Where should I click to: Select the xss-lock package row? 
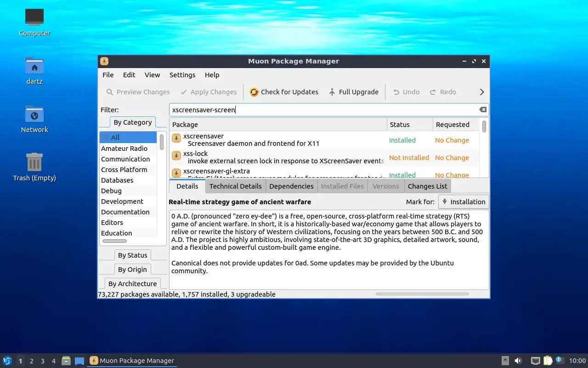(324, 157)
